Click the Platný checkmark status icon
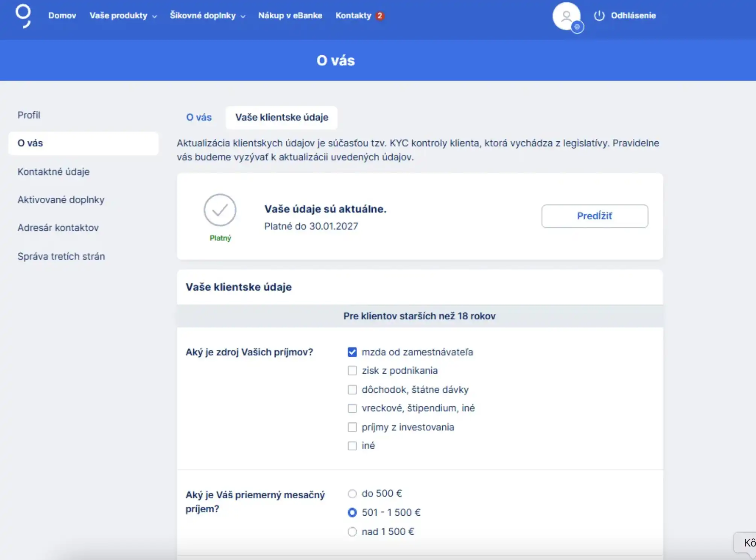The width and height of the screenshot is (756, 560). coord(220,210)
